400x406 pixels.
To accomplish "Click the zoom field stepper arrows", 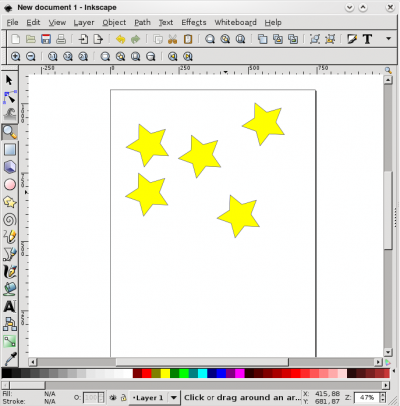I will 383,397.
